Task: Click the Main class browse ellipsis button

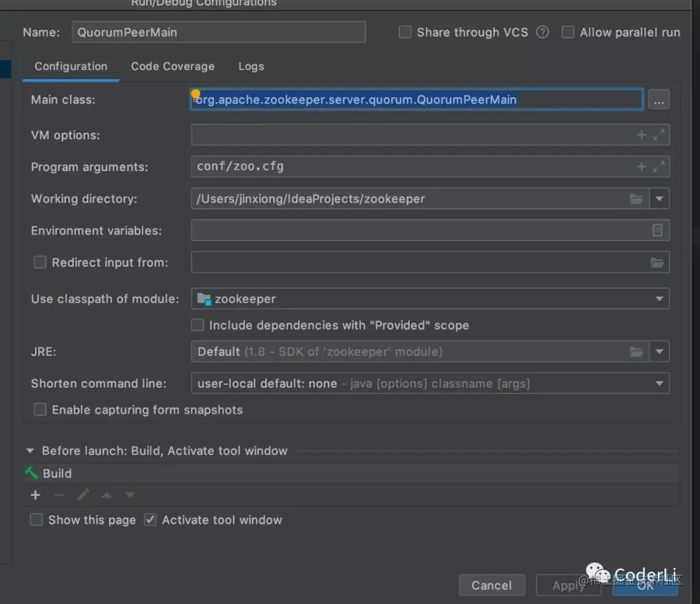Action: [x=659, y=100]
